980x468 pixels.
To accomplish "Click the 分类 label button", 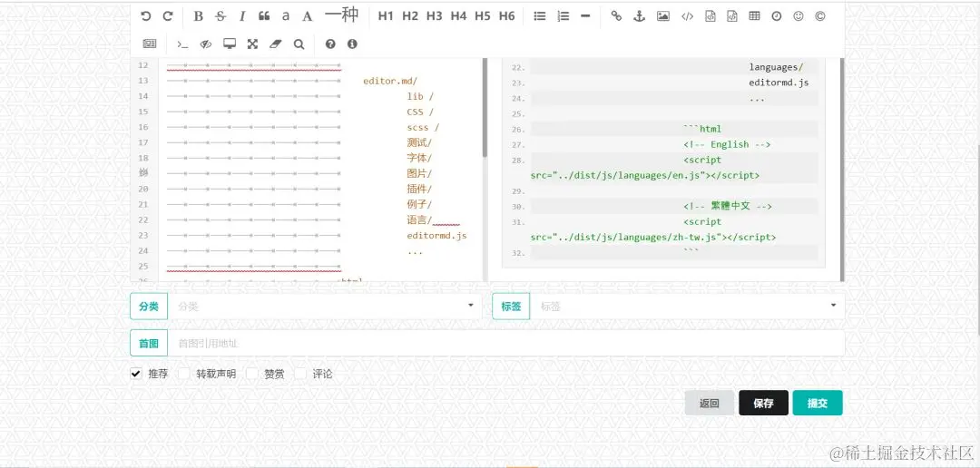I will point(149,307).
